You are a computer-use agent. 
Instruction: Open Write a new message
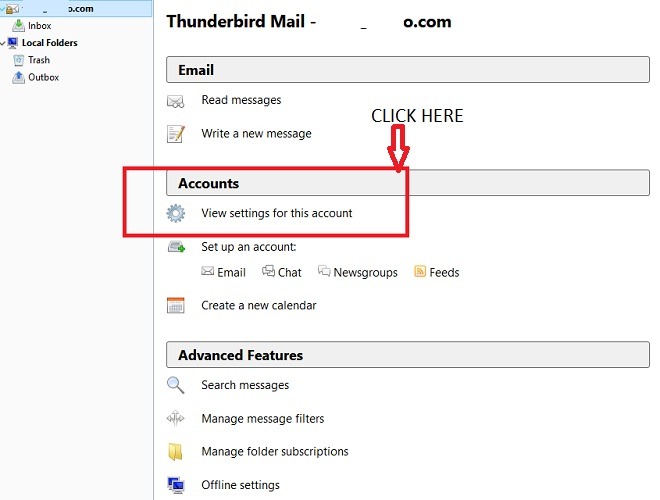click(256, 133)
